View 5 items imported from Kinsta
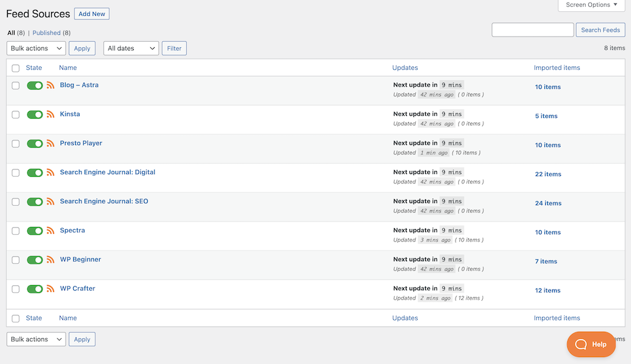The image size is (631, 364). click(x=546, y=116)
